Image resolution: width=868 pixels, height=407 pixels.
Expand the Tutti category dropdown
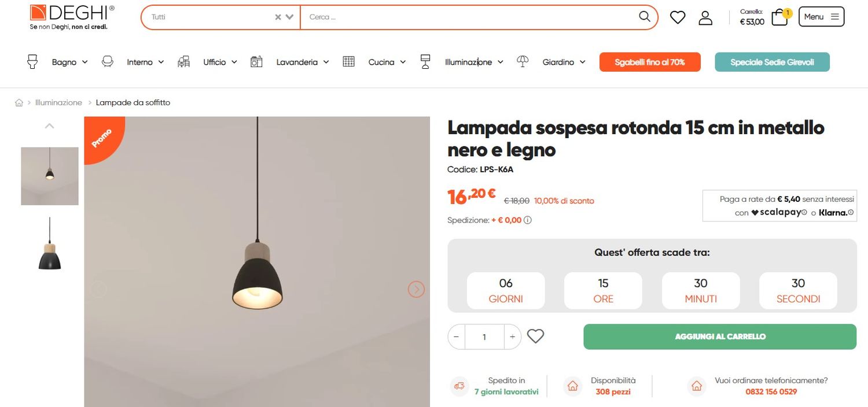coord(290,17)
